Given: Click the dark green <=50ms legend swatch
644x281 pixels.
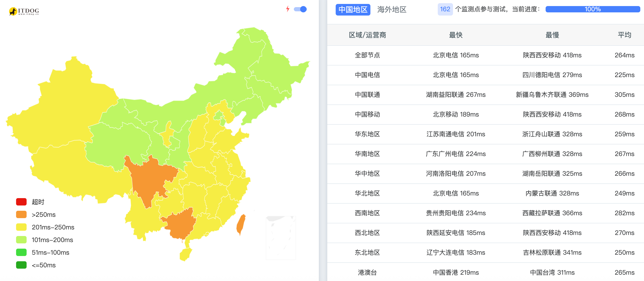Looking at the screenshot, I should click(21, 265).
